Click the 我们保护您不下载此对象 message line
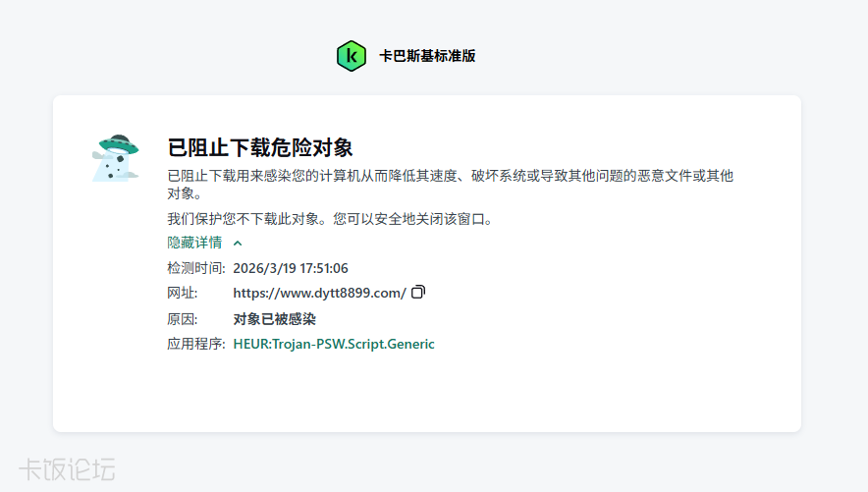Viewport: 868px width, 492px height. click(x=330, y=219)
